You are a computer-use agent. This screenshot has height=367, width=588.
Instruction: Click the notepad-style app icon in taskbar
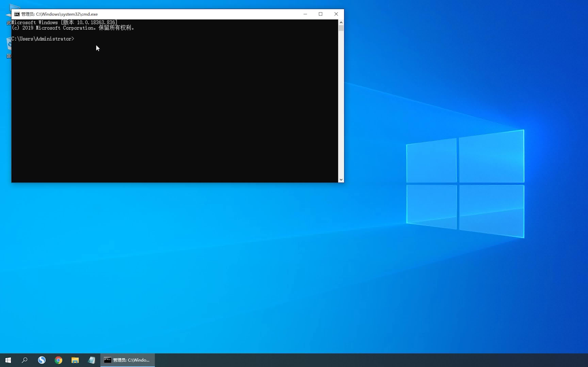tap(92, 360)
